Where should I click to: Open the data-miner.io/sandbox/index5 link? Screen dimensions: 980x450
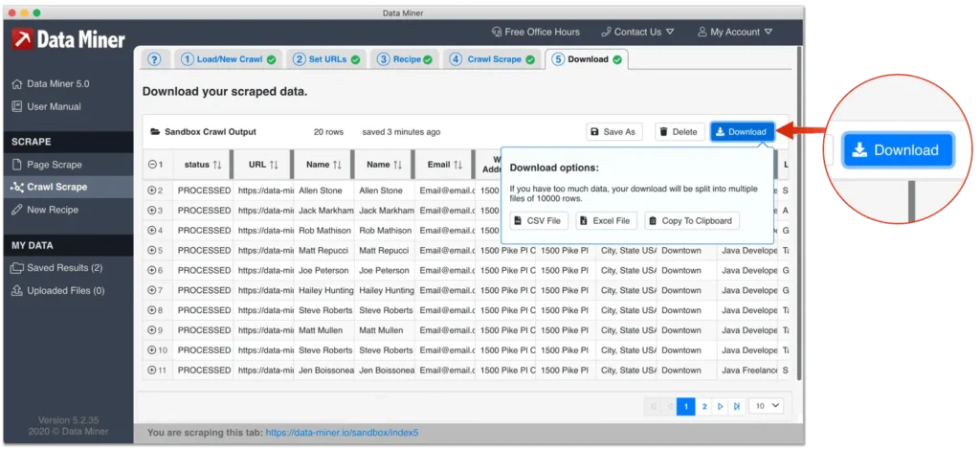[342, 433]
